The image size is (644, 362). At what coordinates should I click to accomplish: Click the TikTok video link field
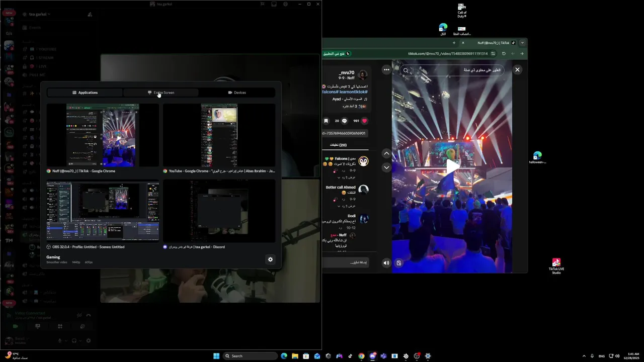click(x=345, y=133)
